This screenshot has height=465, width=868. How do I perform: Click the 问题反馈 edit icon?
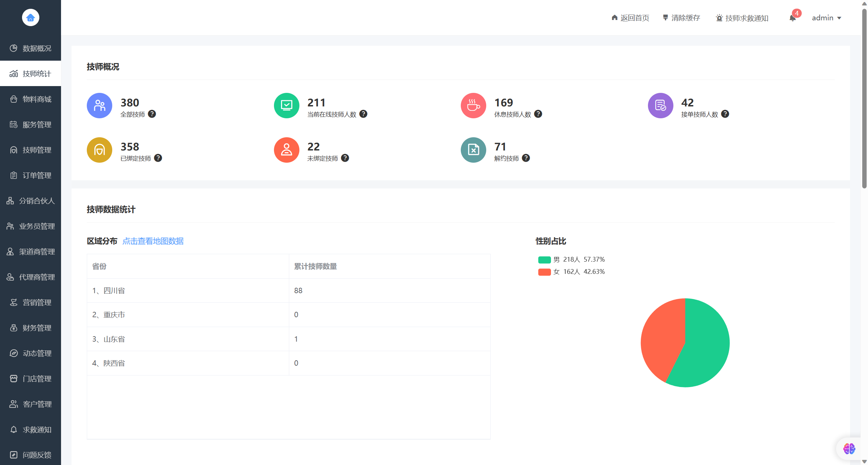click(x=14, y=455)
